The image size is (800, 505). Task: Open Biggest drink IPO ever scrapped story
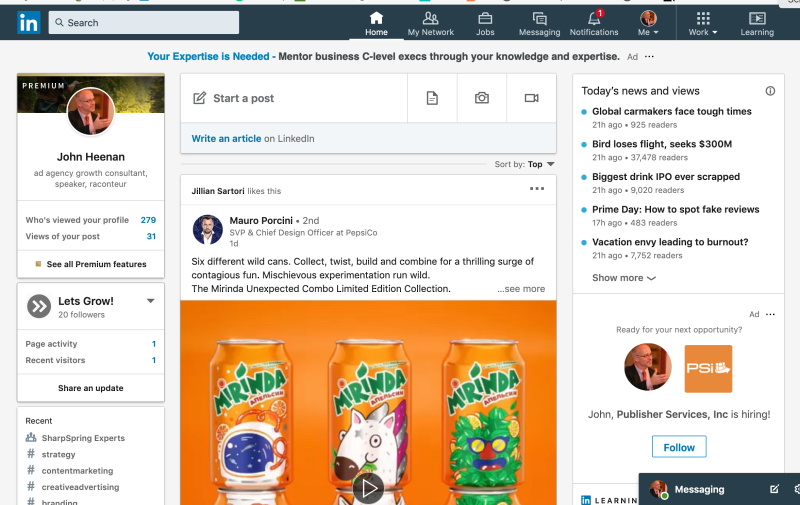click(666, 176)
